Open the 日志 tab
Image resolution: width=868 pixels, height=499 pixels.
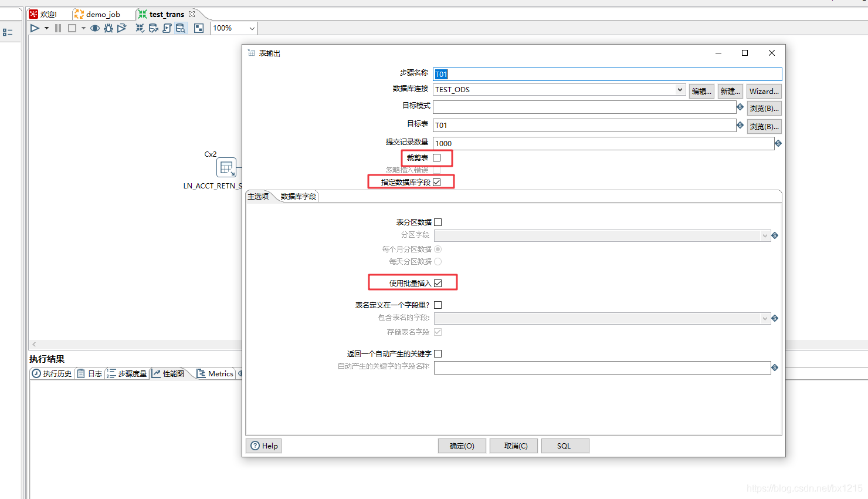90,373
